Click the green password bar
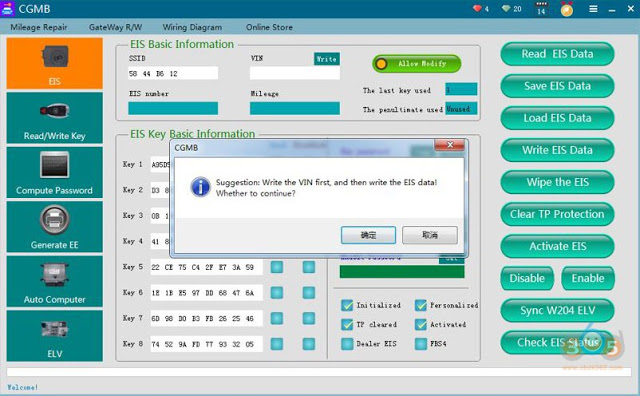The image size is (640, 396). point(402,272)
